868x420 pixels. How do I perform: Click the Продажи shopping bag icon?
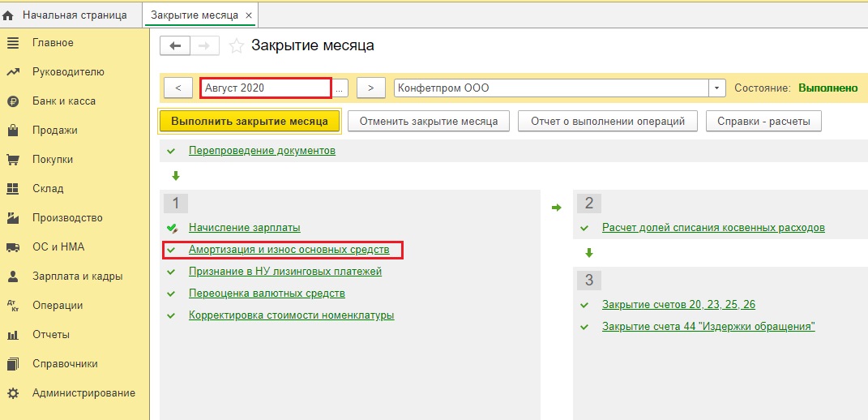coord(13,131)
